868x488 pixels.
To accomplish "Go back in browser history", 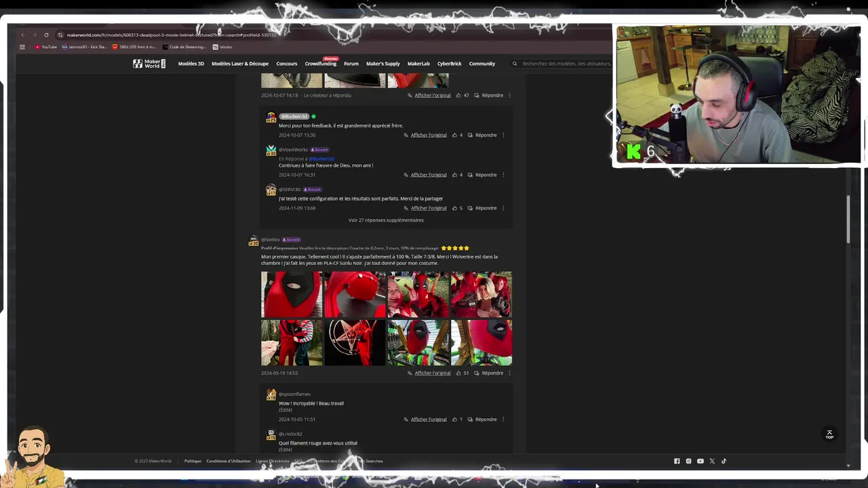I will (x=22, y=35).
